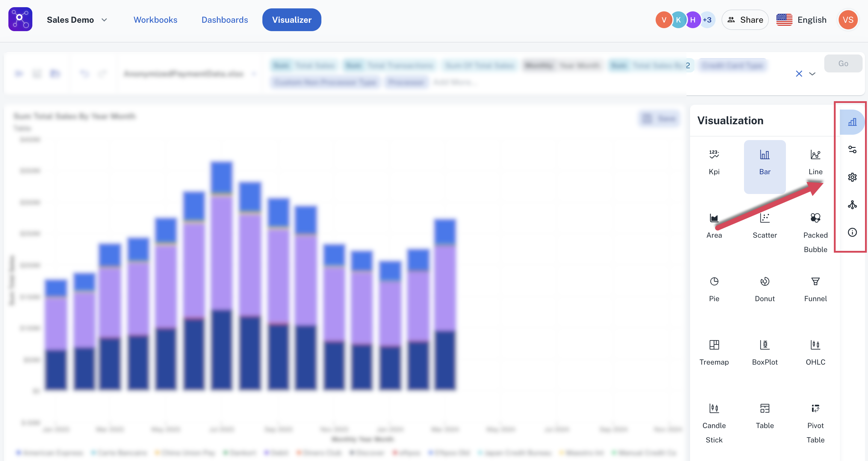
Task: Open the info side icon
Action: [x=852, y=232]
